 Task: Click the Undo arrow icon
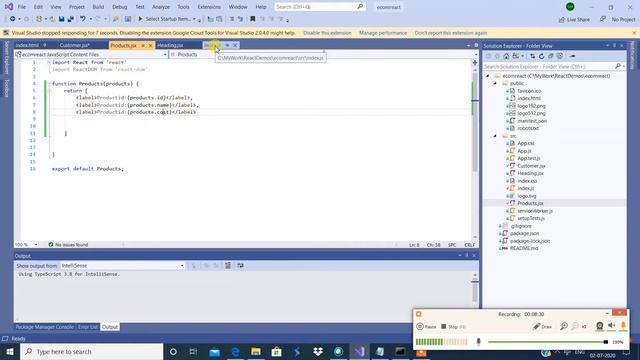pos(83,19)
